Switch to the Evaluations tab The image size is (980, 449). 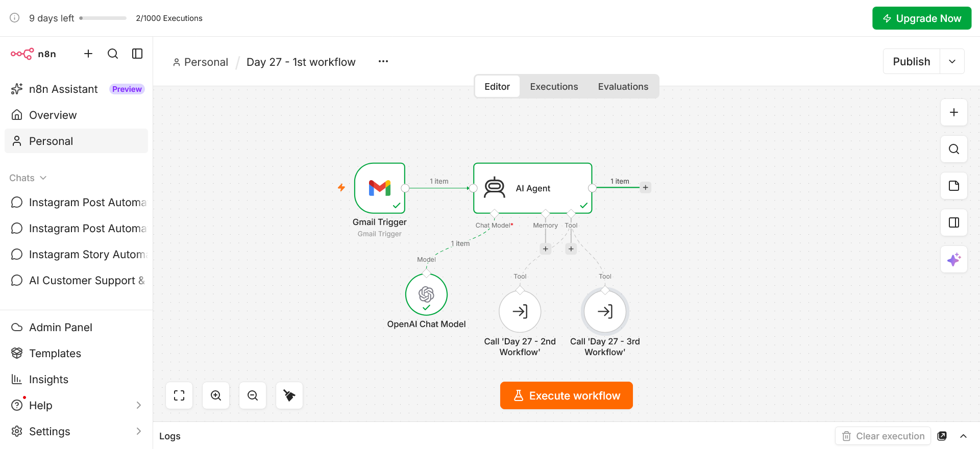[623, 87]
